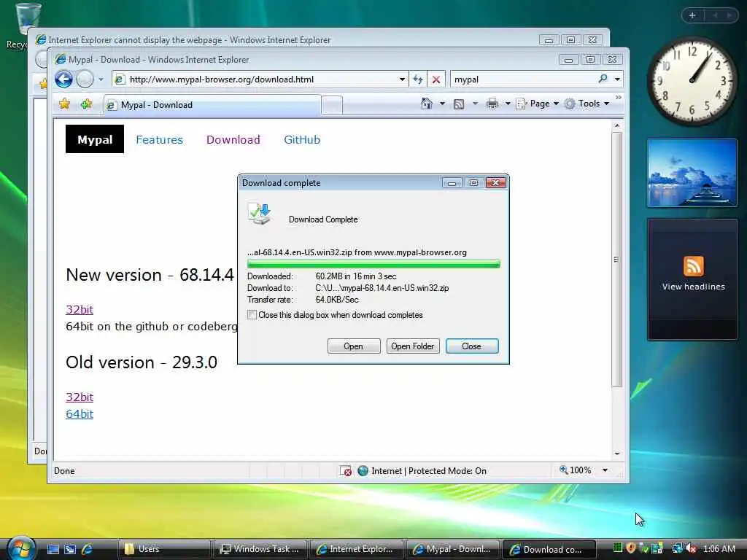Open search provider options dropdown

pos(617,79)
